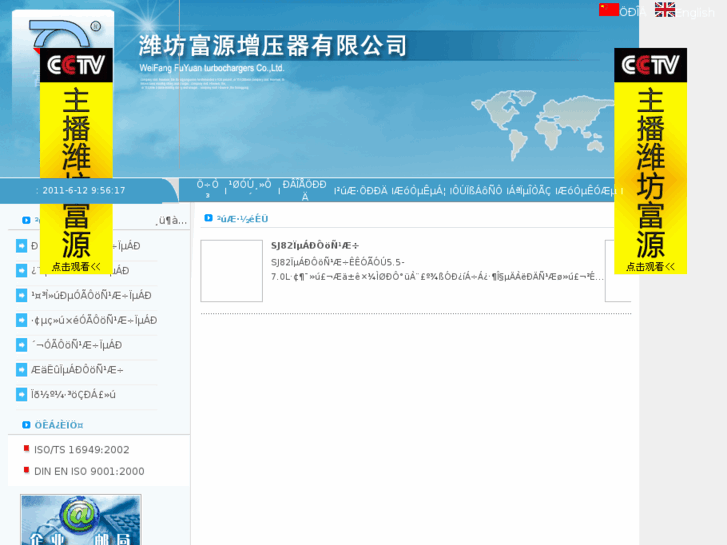Click arrow icon of third sidebar category
This screenshot has width=727, height=545.
point(21,295)
